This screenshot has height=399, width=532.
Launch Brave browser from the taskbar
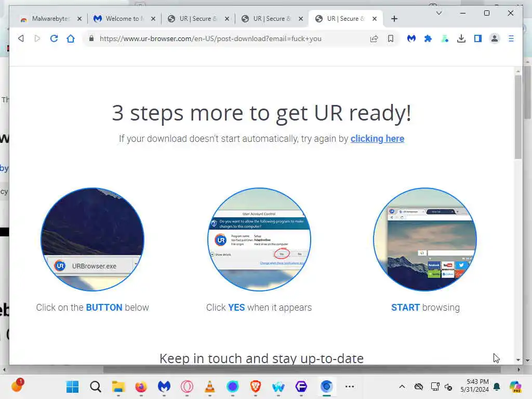(256, 387)
